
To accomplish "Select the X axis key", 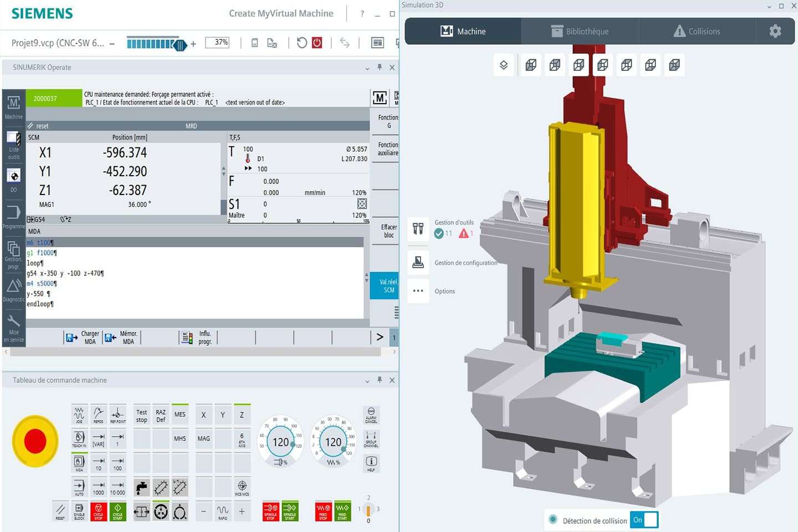I will (203, 415).
